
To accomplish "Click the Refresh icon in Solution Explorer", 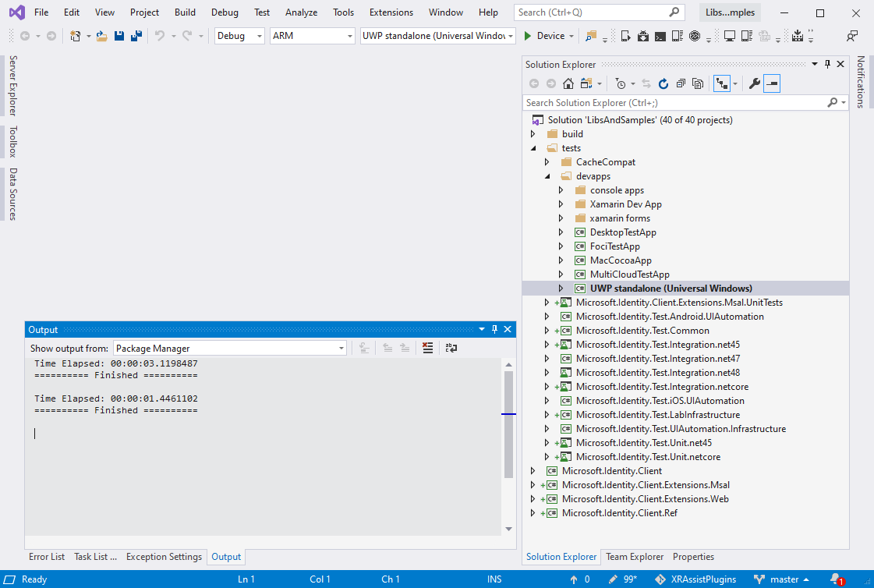I will pyautogui.click(x=663, y=83).
